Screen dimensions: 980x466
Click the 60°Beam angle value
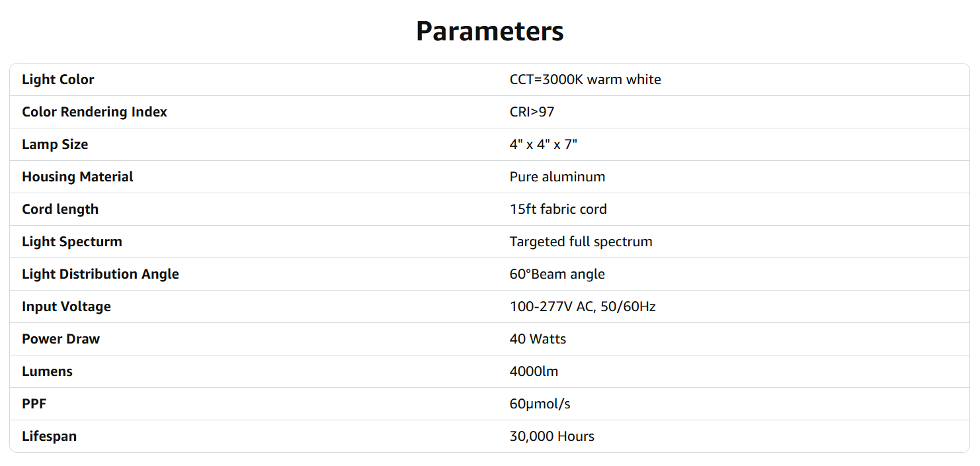(557, 274)
